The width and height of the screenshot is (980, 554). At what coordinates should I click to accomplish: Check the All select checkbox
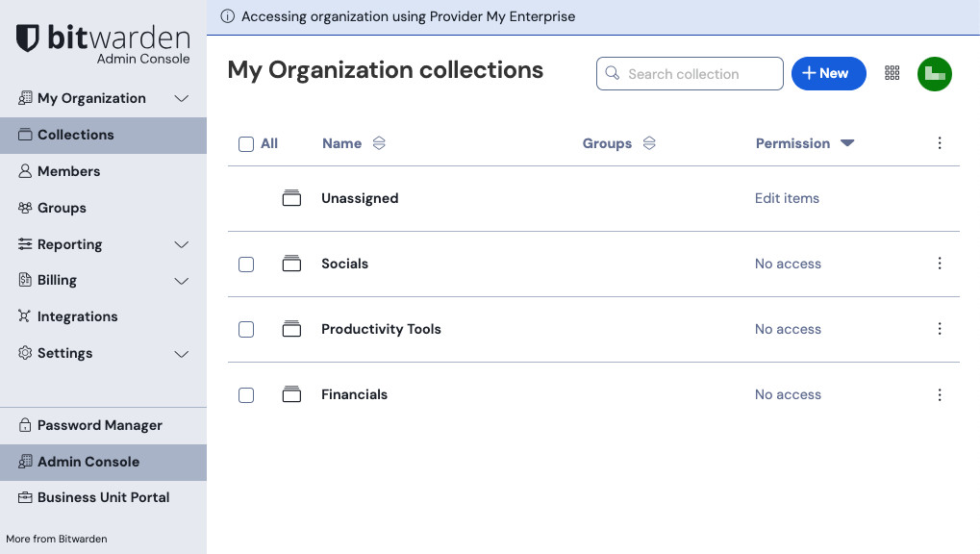click(x=246, y=144)
